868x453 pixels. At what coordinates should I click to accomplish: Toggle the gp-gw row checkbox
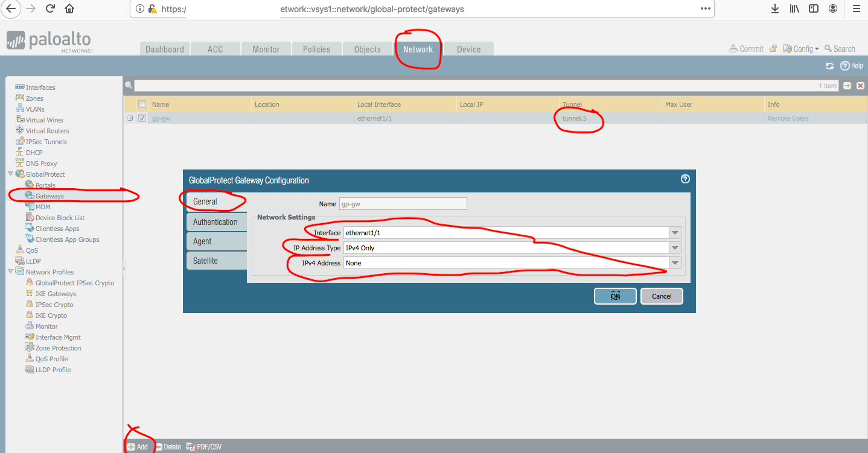142,118
